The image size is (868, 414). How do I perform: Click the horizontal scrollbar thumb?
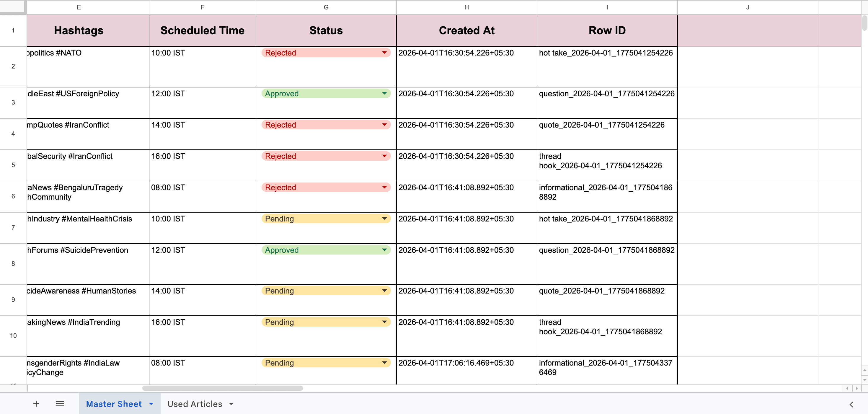click(x=222, y=388)
